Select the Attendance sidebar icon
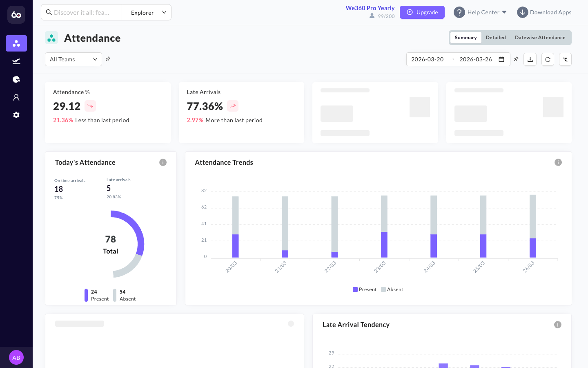This screenshot has height=368, width=588. pos(16,43)
